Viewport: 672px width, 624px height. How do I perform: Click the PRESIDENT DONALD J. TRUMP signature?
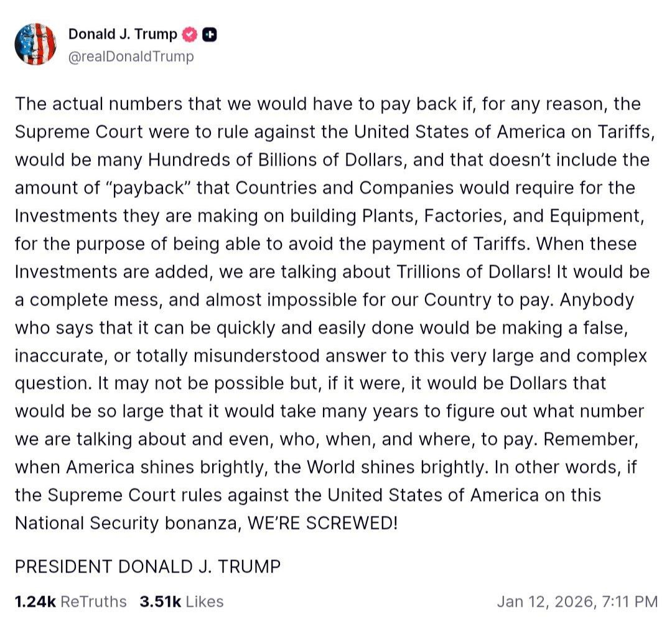[147, 567]
